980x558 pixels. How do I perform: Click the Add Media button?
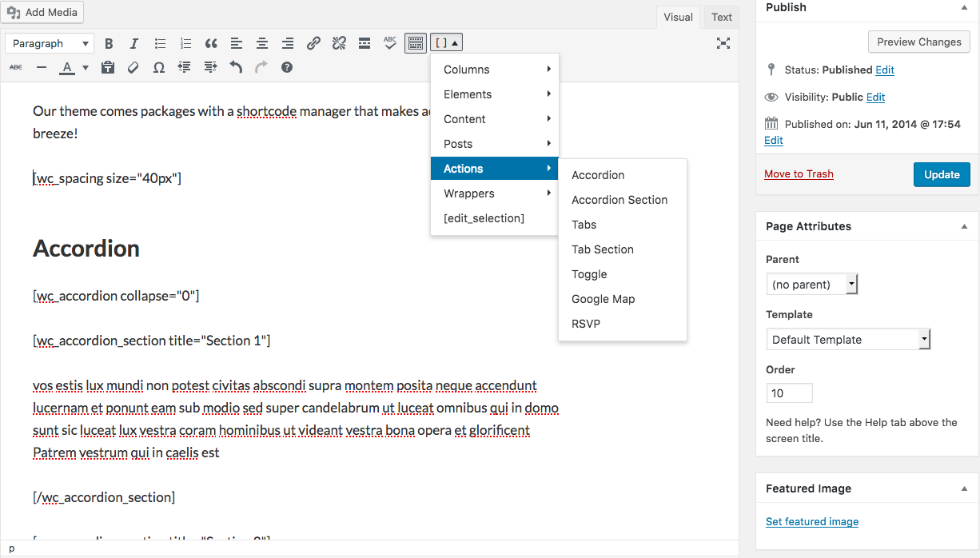point(42,12)
